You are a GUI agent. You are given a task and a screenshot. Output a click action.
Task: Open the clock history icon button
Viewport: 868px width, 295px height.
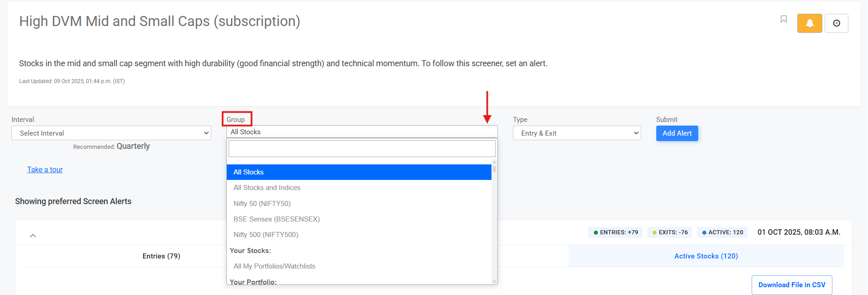point(836,23)
